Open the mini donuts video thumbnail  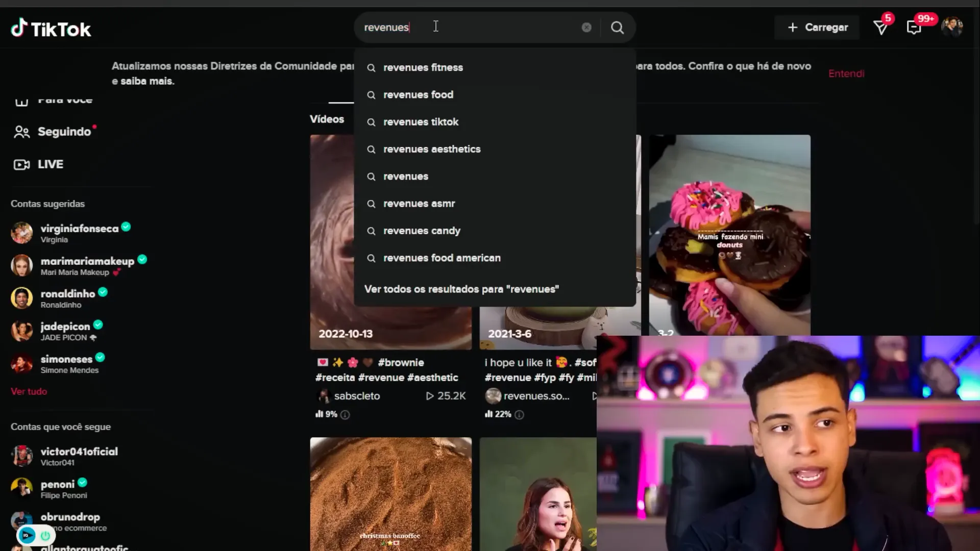(x=729, y=235)
